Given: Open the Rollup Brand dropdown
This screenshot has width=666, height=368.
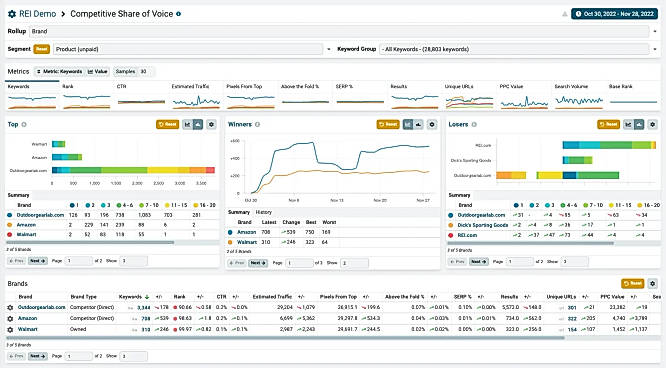Looking at the screenshot, I should click(339, 31).
